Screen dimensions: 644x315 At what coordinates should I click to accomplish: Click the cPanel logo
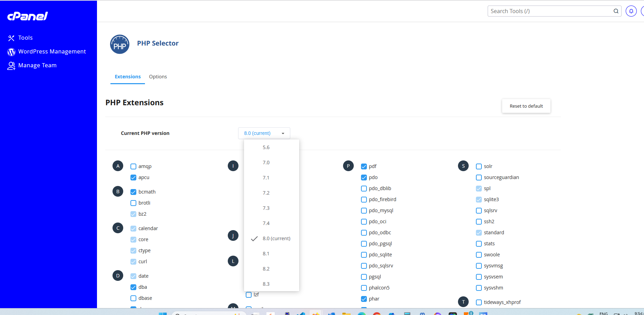point(28,16)
